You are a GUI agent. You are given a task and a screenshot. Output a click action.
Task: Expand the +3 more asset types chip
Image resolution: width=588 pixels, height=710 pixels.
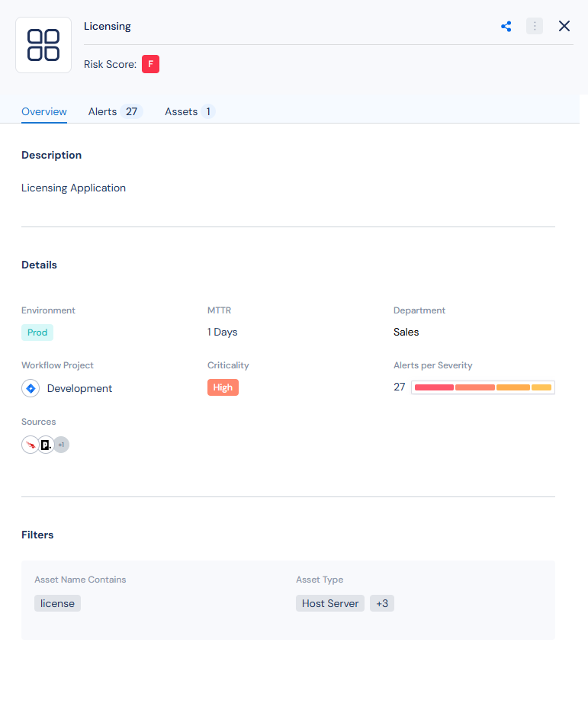point(382,603)
